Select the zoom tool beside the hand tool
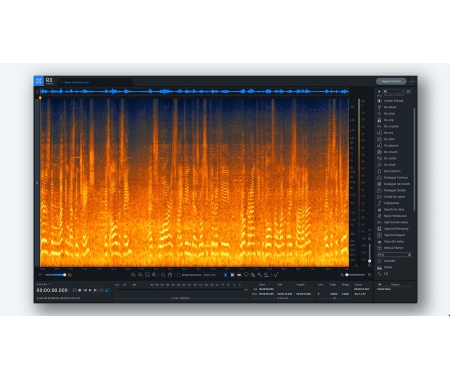This screenshot has width=450, height=380. tap(163, 275)
